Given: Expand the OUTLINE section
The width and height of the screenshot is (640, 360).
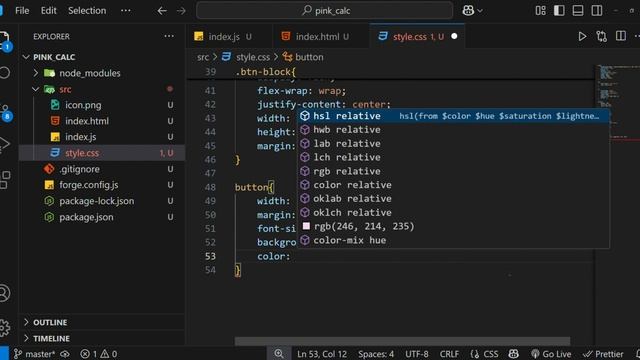Looking at the screenshot, I should pos(26,322).
